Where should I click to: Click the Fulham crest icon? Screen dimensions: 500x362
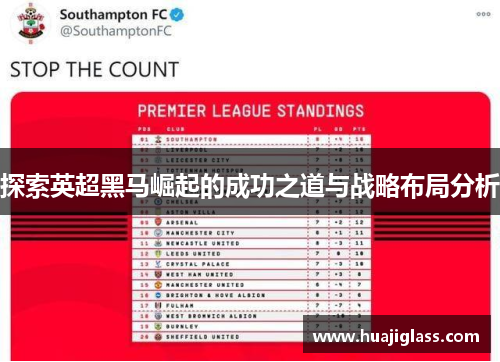158,305
